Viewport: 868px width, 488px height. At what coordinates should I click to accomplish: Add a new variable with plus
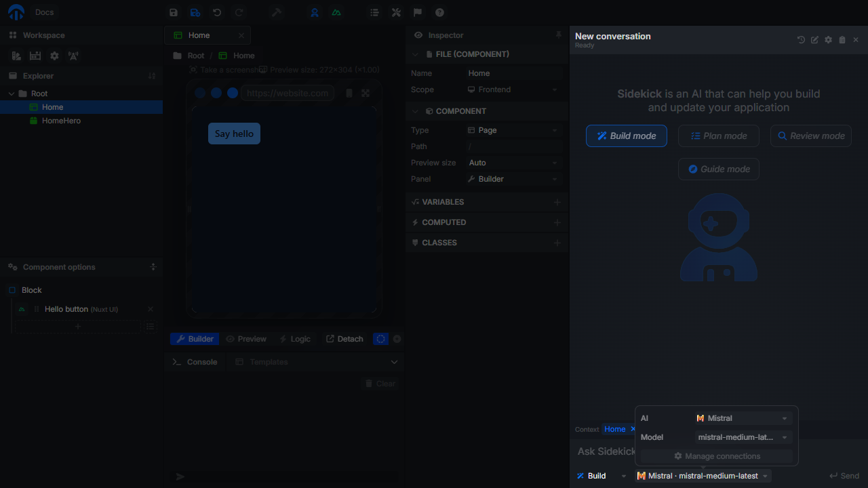pyautogui.click(x=557, y=202)
